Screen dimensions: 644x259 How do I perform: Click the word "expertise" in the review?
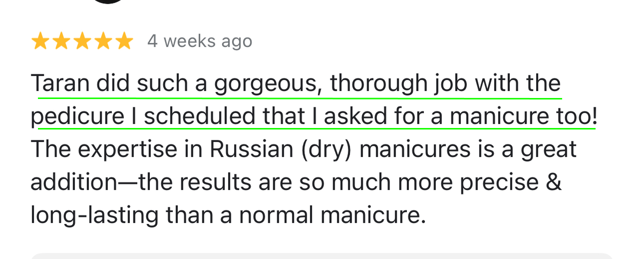[116, 150]
